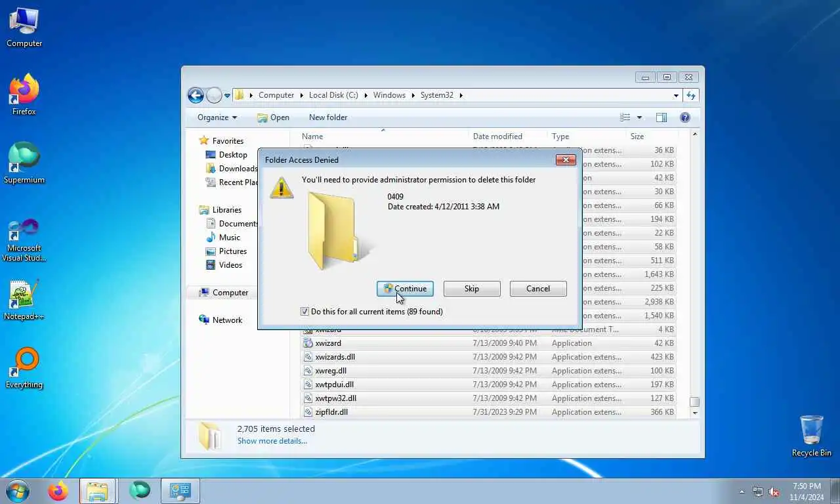Uncheck 'Do this for all current items'
This screenshot has width=840, height=504.
pyautogui.click(x=304, y=312)
